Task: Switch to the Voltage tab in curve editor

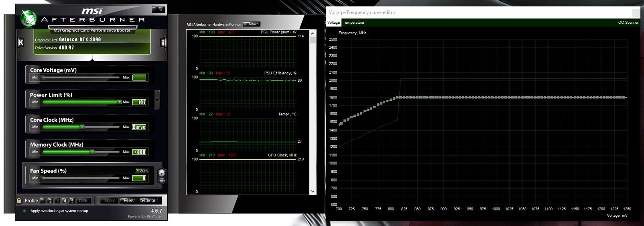Action: pyautogui.click(x=333, y=23)
